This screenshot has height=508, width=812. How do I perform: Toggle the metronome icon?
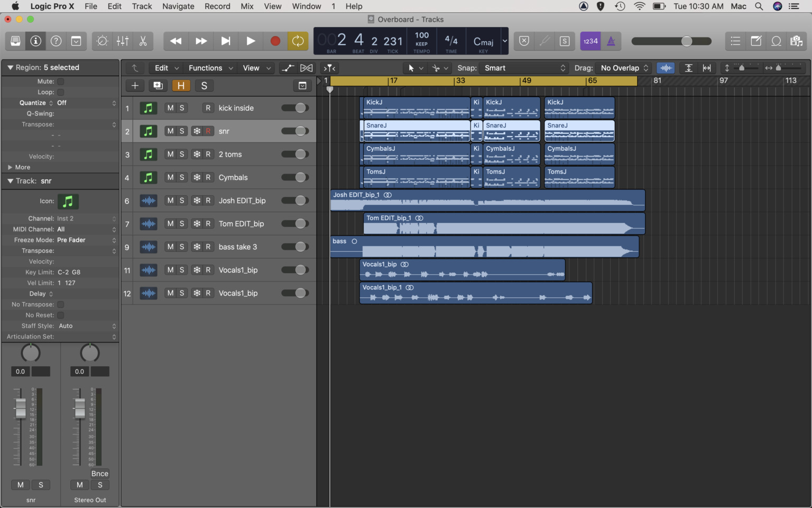612,41
